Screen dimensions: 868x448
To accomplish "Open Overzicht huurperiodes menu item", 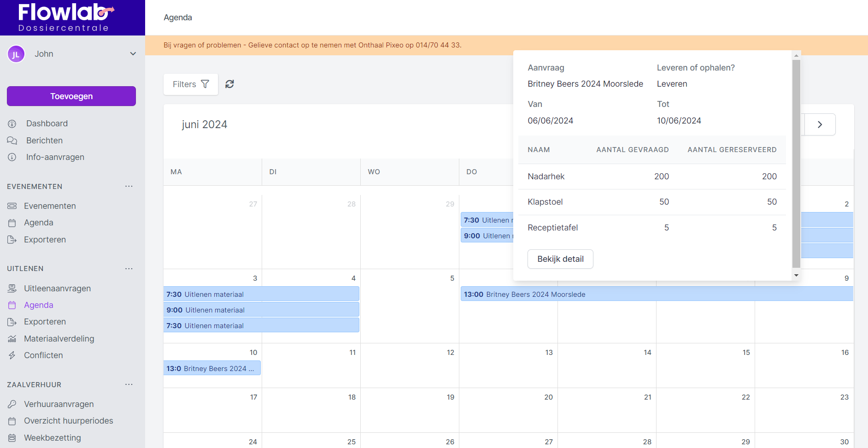I will [68, 421].
